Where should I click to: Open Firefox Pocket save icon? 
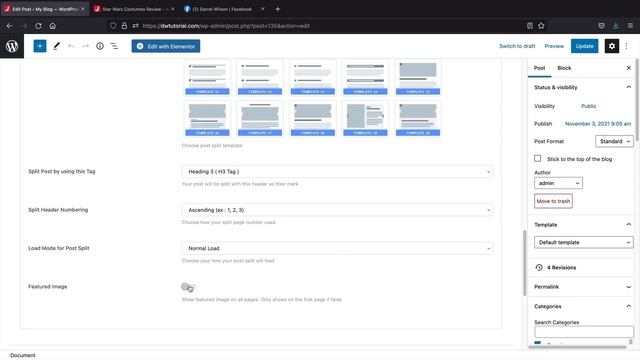(x=601, y=26)
